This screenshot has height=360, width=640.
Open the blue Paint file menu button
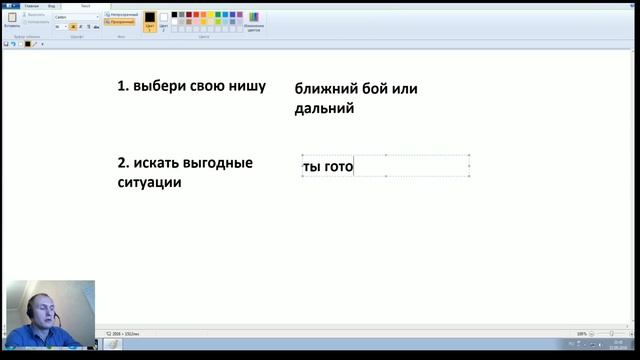(x=11, y=6)
